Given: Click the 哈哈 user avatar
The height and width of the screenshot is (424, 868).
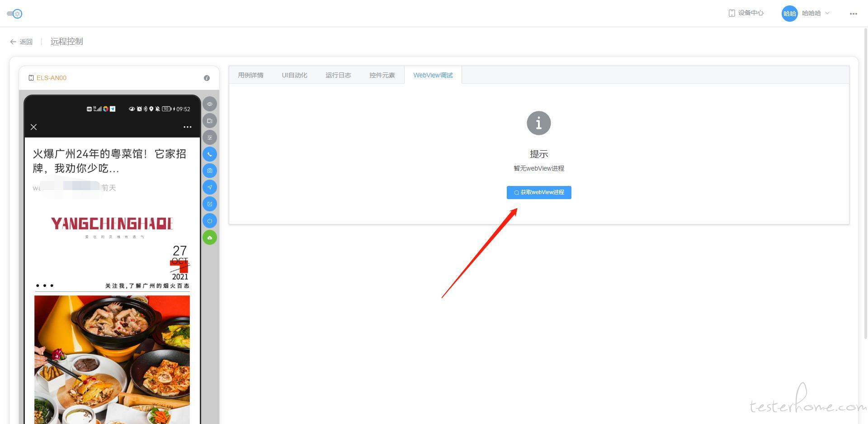Looking at the screenshot, I should pos(789,14).
